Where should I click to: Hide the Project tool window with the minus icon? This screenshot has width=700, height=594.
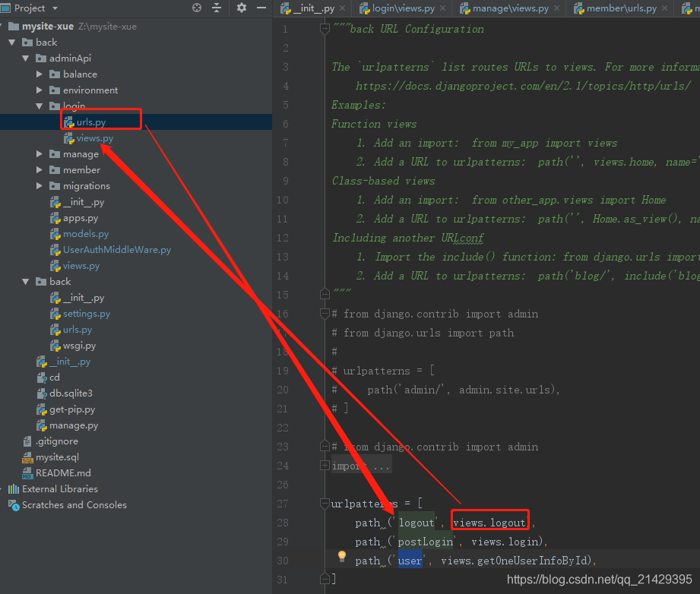tap(260, 8)
